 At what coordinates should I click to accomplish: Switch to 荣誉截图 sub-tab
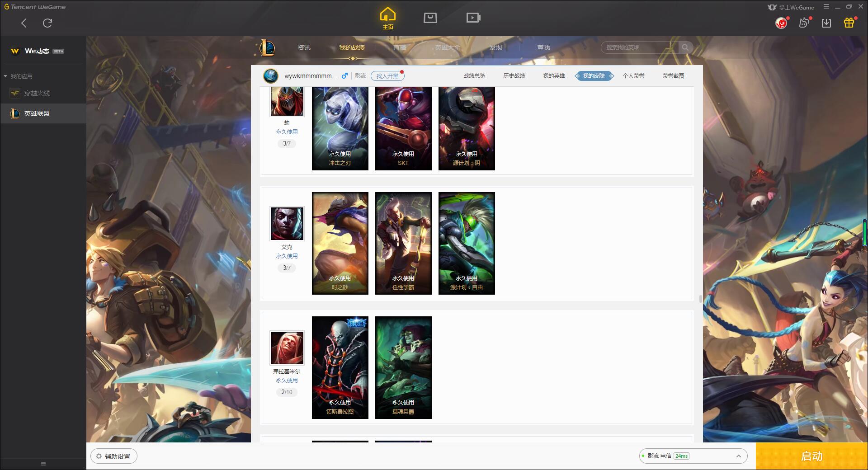(x=673, y=76)
